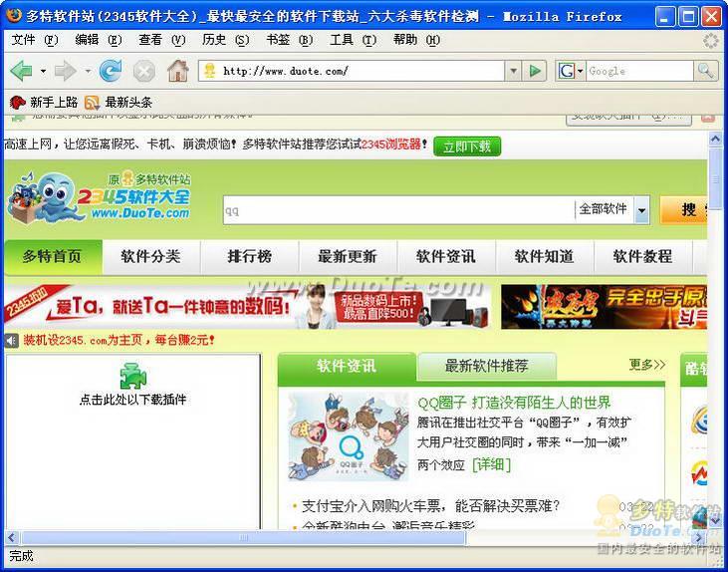Viewport: 728px width, 572px height.
Task: Click the QQ圈子 article thumbnail image
Action: click(349, 435)
